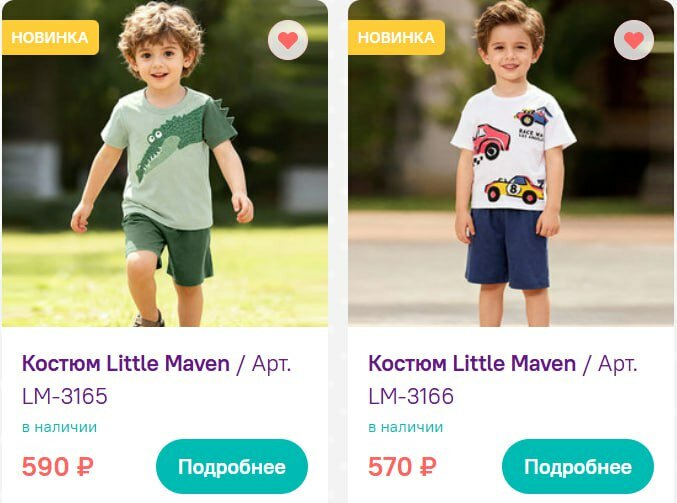Open the photo of the boy in navy shorts

511,163
